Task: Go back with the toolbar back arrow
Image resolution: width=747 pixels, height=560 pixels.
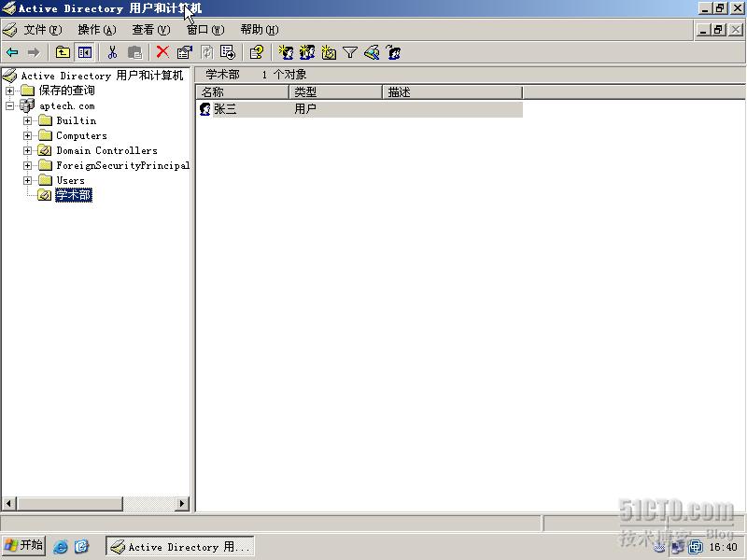Action: click(x=12, y=52)
